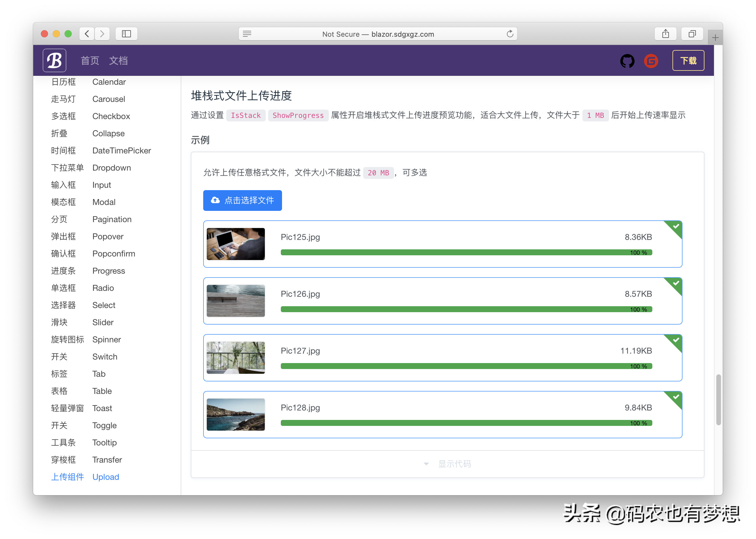Click the green checkmark on Pic126.jpg

click(676, 283)
